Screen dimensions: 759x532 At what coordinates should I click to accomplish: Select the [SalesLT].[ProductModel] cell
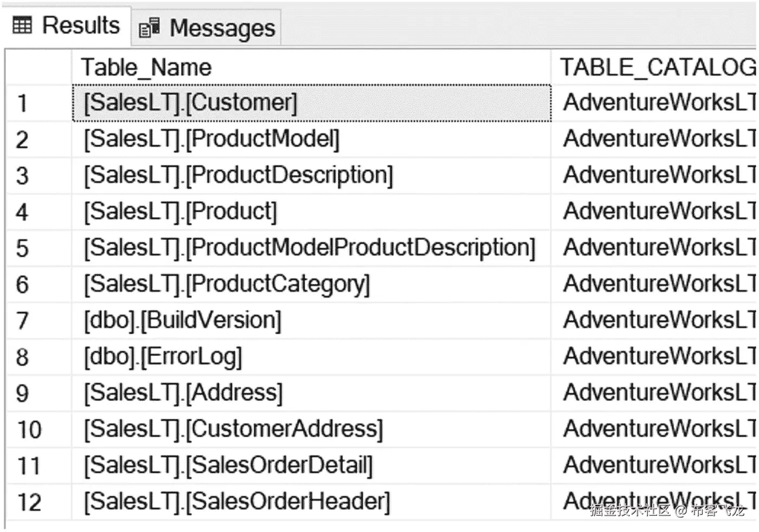(311, 139)
